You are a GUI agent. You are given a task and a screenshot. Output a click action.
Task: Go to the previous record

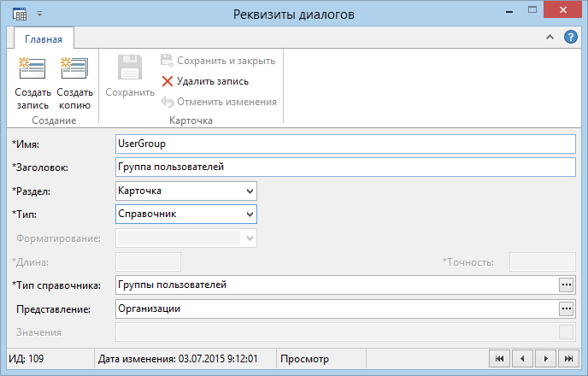point(522,359)
